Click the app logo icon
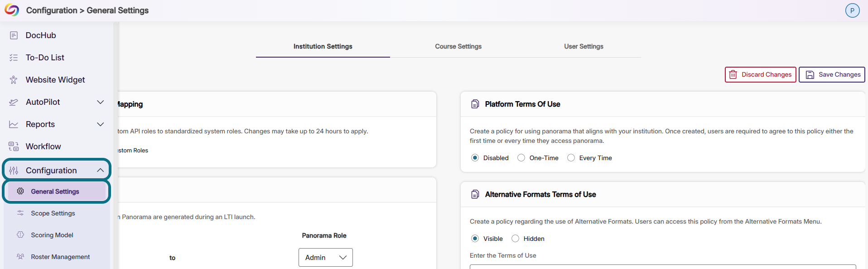 coord(12,10)
